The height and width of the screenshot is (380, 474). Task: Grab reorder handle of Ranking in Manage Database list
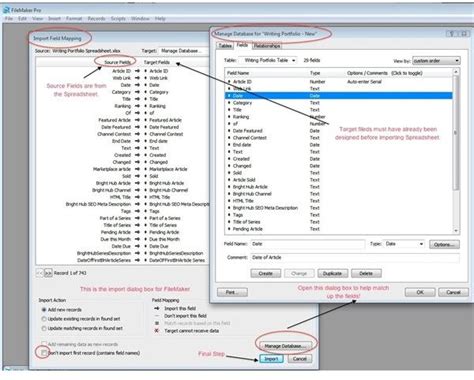[x=229, y=117]
